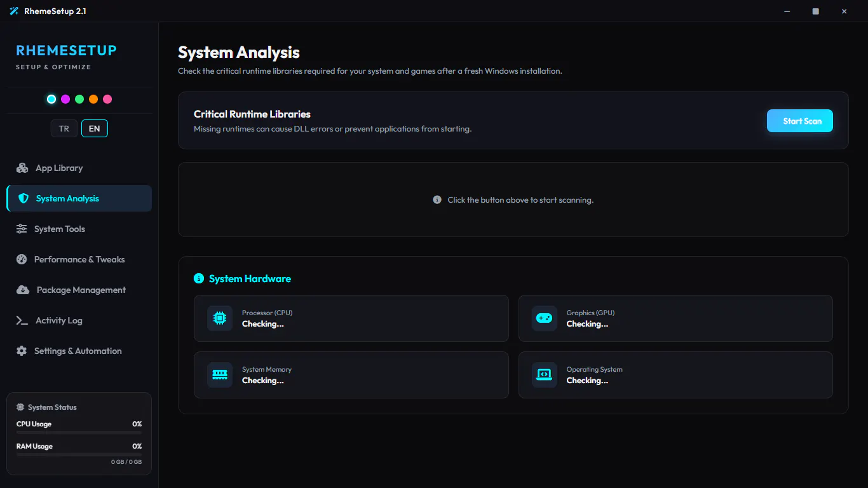Open the App Library page
This screenshot has width=868, height=488.
tap(79, 168)
